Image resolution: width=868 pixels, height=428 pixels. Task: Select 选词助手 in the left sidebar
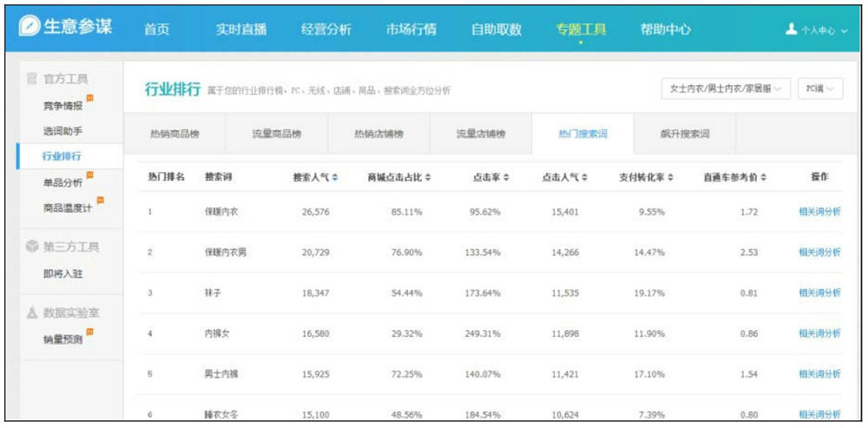[62, 131]
